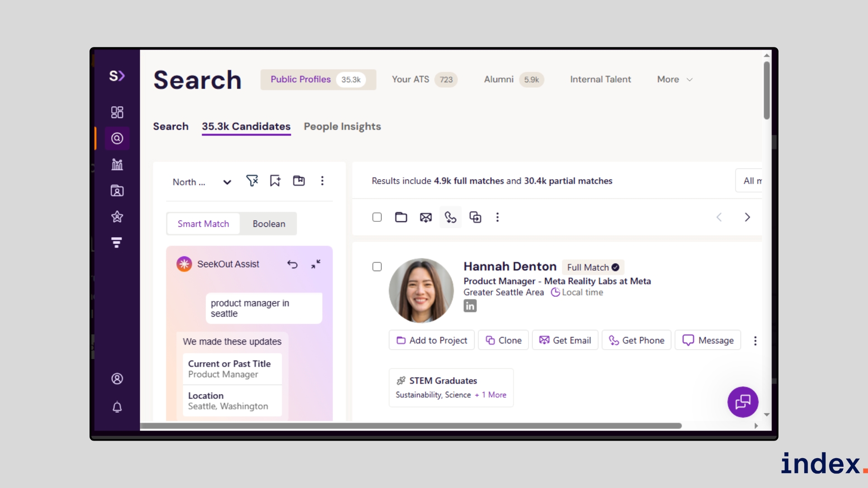Click the Add to Project button
This screenshot has width=868, height=488.
[x=432, y=340]
